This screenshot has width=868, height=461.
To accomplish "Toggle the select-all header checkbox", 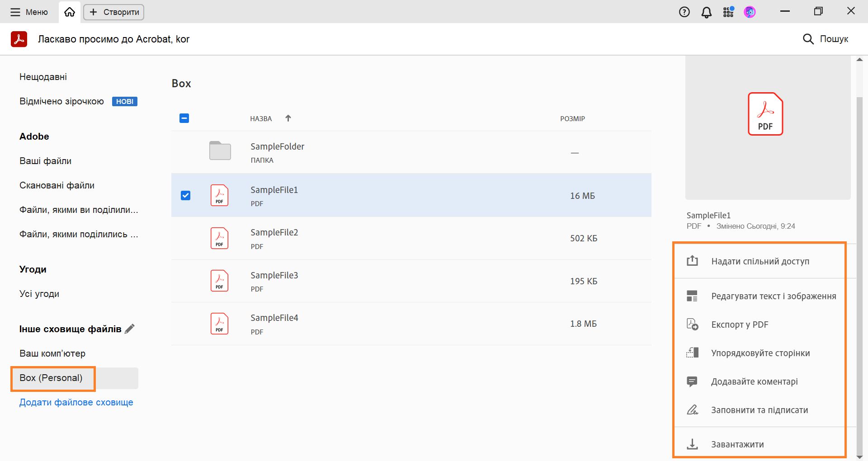I will 184,118.
